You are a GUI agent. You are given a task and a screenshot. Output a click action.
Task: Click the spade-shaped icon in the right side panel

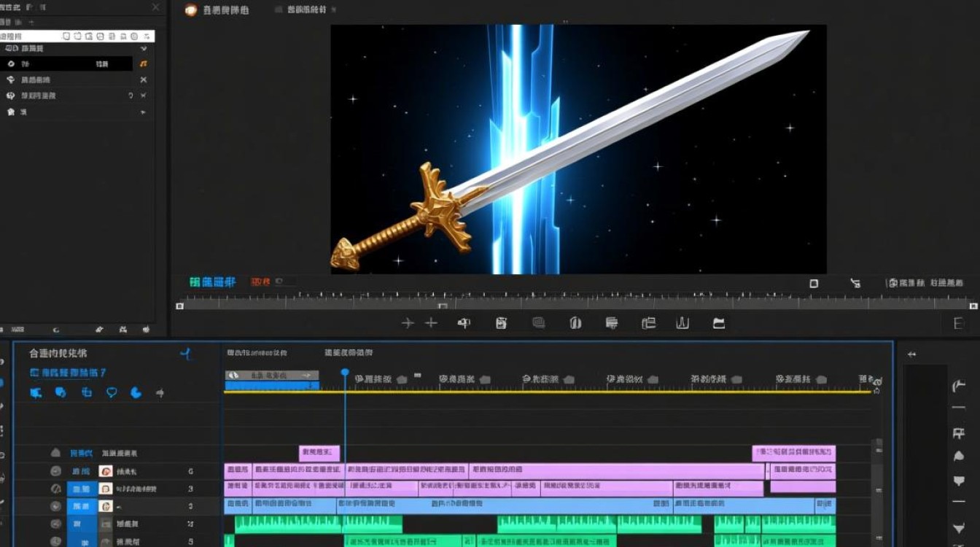959,457
